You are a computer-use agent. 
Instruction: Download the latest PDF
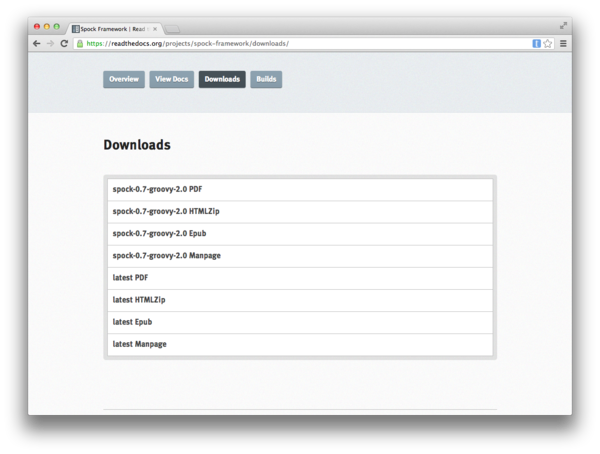[x=300, y=278]
